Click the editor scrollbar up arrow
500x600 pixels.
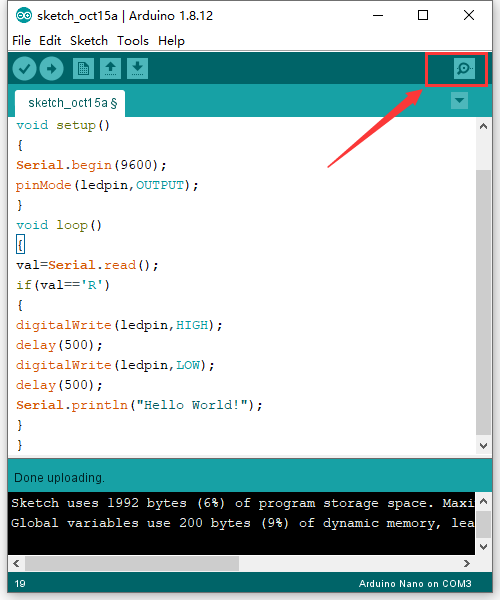[484, 126]
